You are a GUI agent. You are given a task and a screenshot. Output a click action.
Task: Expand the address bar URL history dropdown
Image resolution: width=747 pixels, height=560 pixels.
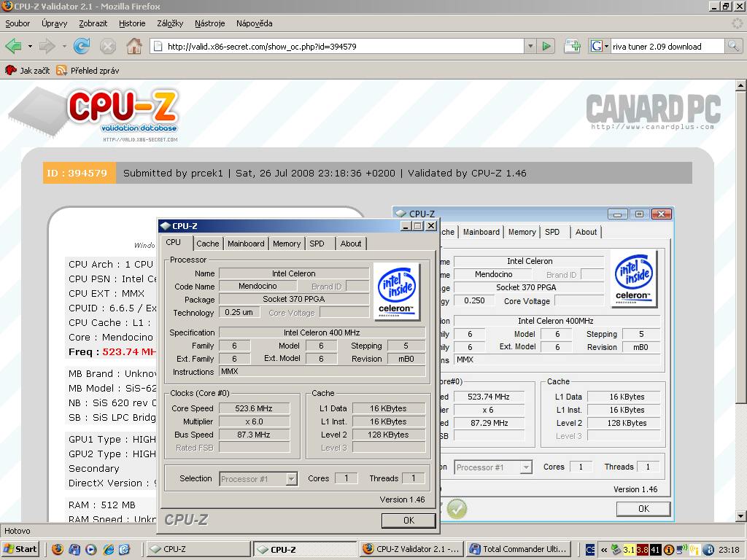(530, 46)
